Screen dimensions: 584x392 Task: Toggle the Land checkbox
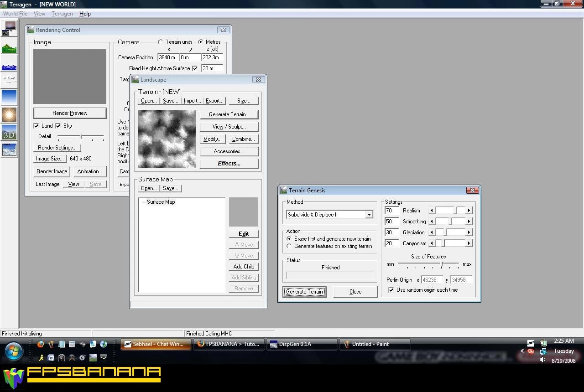(36, 126)
